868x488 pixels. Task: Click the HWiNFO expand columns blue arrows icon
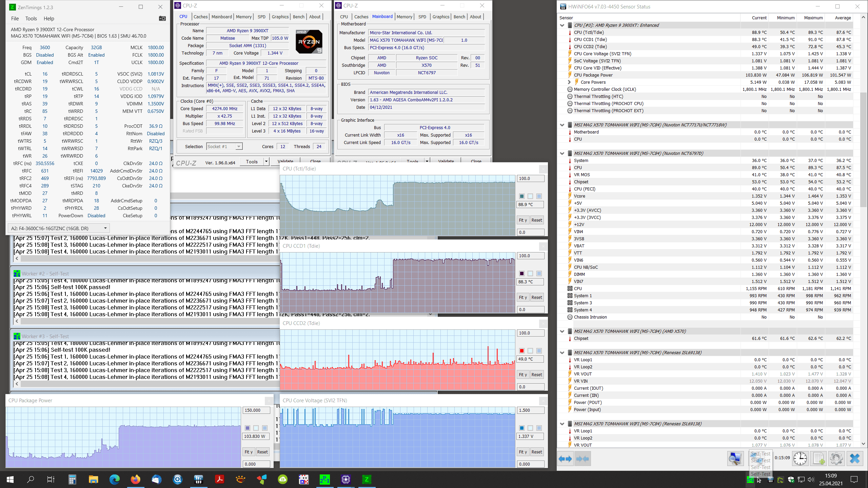565,459
